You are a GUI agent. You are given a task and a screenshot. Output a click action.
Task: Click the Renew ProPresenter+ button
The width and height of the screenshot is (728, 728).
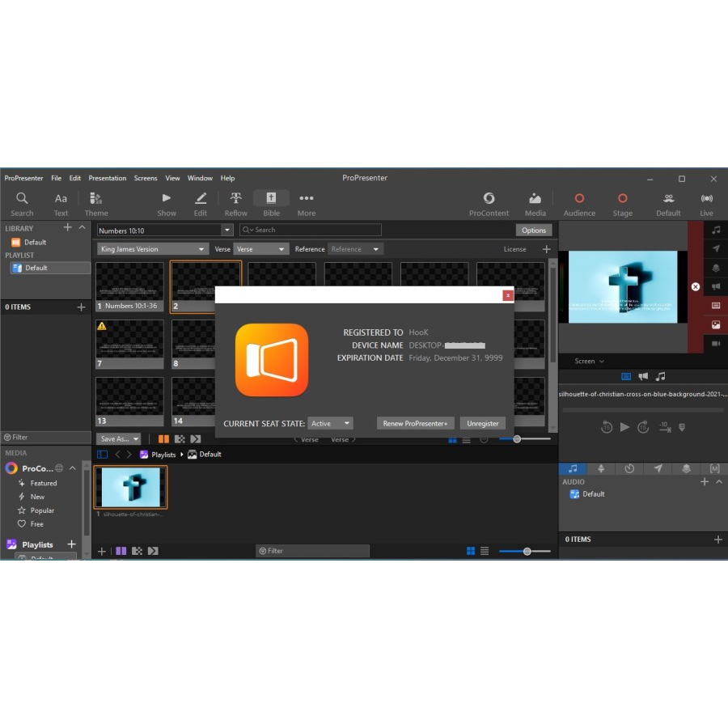click(x=415, y=423)
